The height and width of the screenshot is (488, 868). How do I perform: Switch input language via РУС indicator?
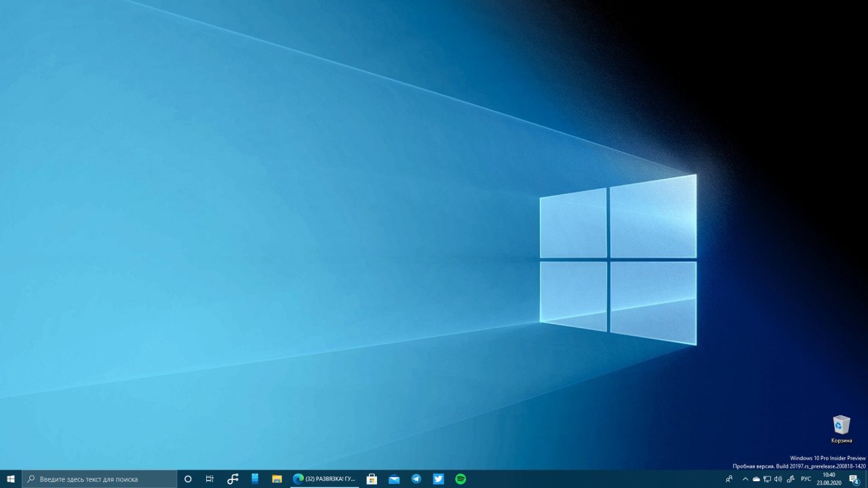806,479
